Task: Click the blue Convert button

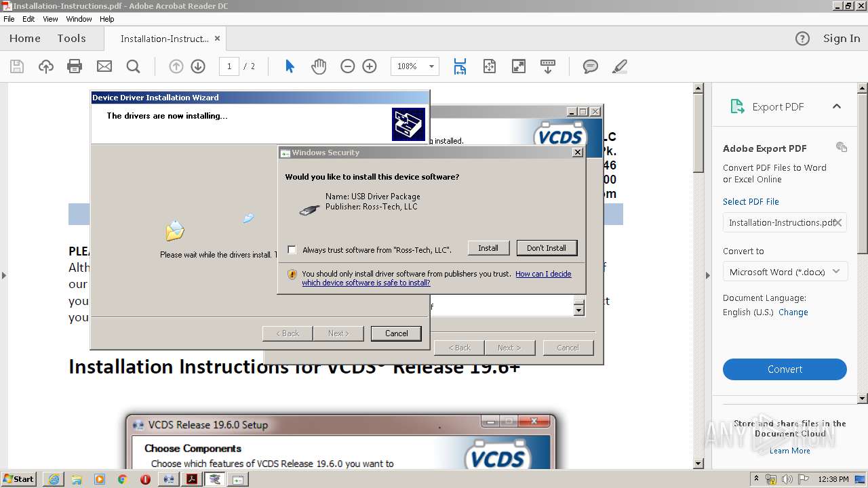Action: point(785,369)
